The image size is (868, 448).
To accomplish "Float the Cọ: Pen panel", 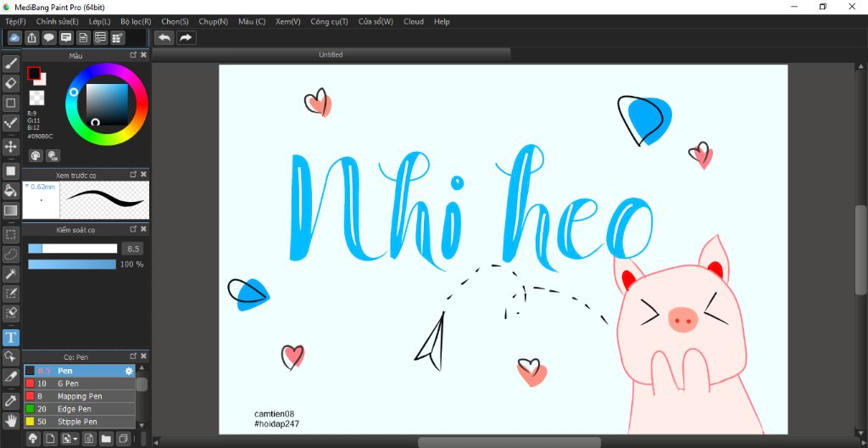I will (133, 356).
